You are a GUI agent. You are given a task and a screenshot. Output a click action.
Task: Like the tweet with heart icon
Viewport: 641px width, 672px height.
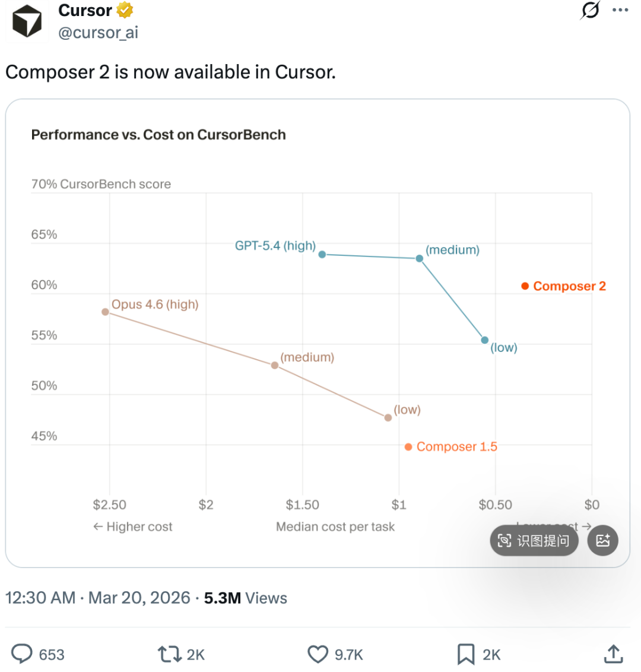(318, 654)
